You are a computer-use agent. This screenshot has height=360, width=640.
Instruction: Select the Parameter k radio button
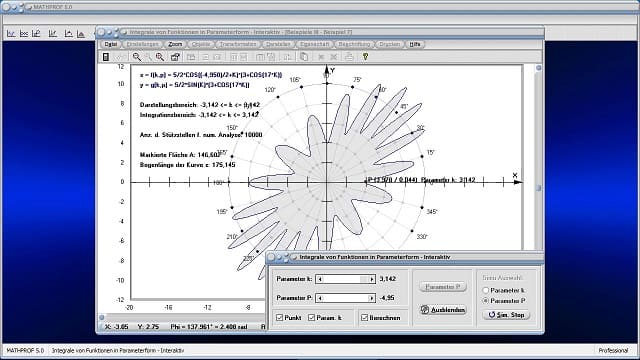coord(485,290)
